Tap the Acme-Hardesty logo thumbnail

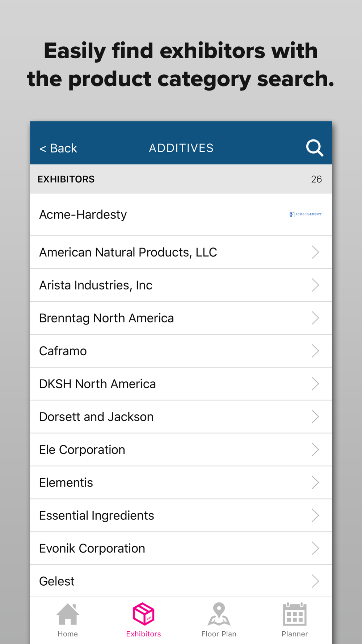[306, 214]
